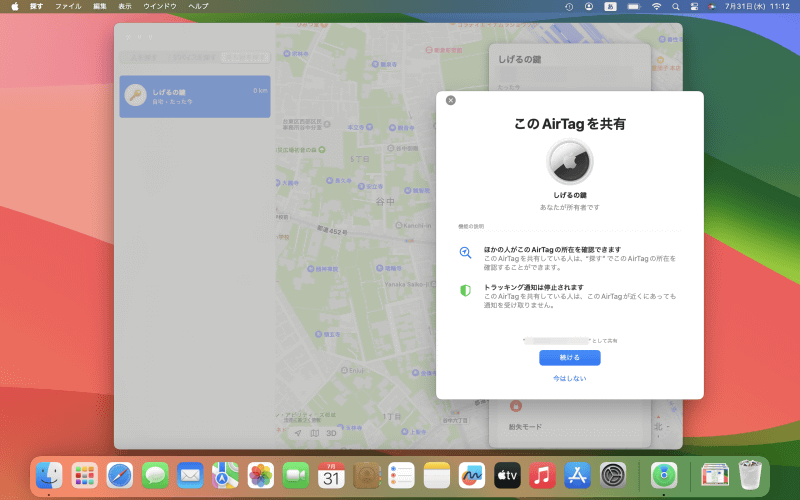Click the 今はしない link
Image resolution: width=800 pixels, height=500 pixels.
[x=569, y=378]
